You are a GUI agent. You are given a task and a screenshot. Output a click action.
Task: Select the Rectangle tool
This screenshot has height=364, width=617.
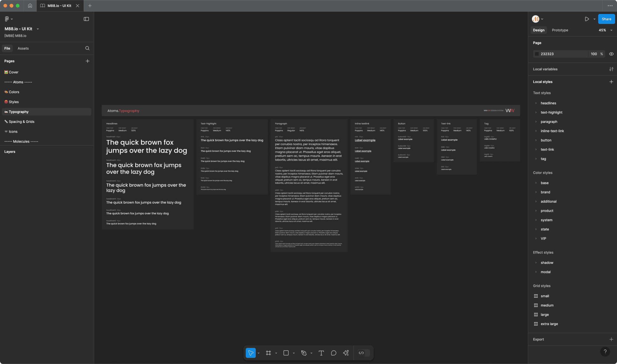pos(287,353)
